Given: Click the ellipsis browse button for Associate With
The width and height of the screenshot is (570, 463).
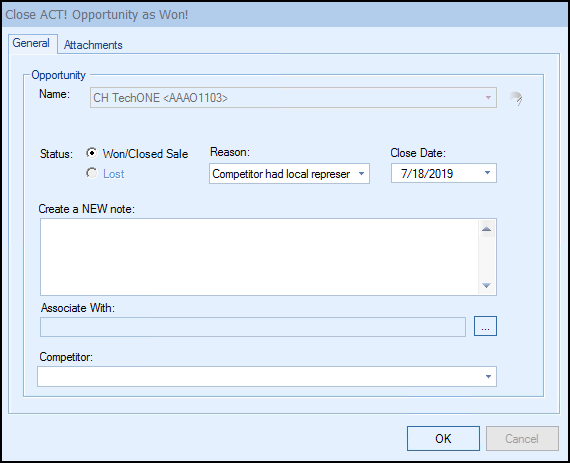Looking at the screenshot, I should (x=485, y=326).
